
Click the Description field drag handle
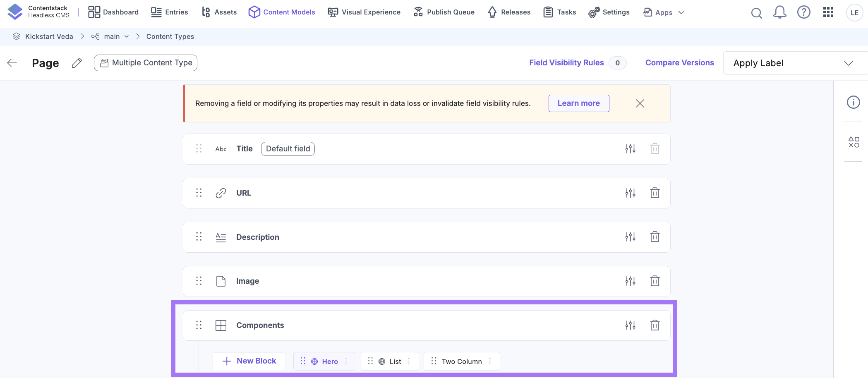click(x=199, y=237)
